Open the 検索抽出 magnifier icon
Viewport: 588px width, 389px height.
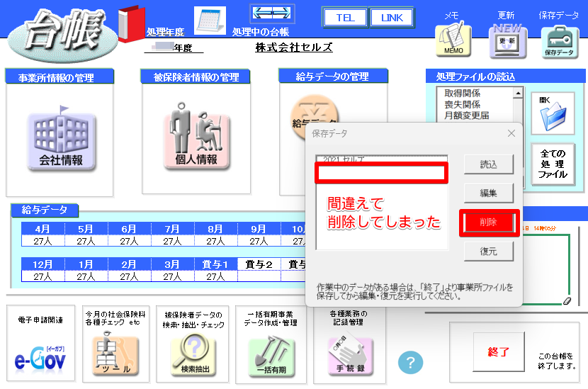(x=193, y=354)
